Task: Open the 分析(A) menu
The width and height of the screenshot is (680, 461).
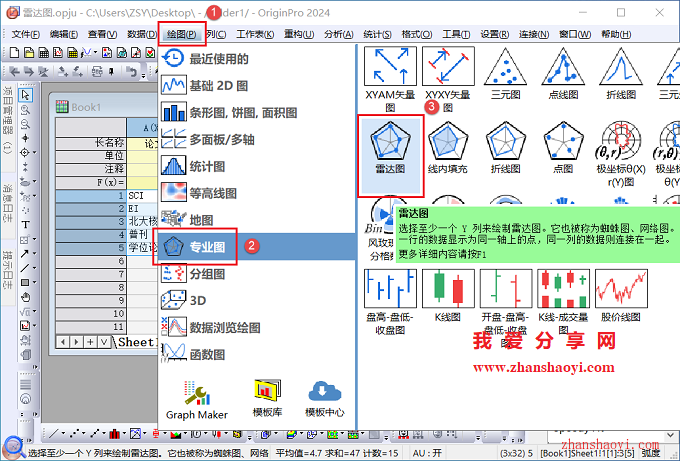Action: coord(339,34)
